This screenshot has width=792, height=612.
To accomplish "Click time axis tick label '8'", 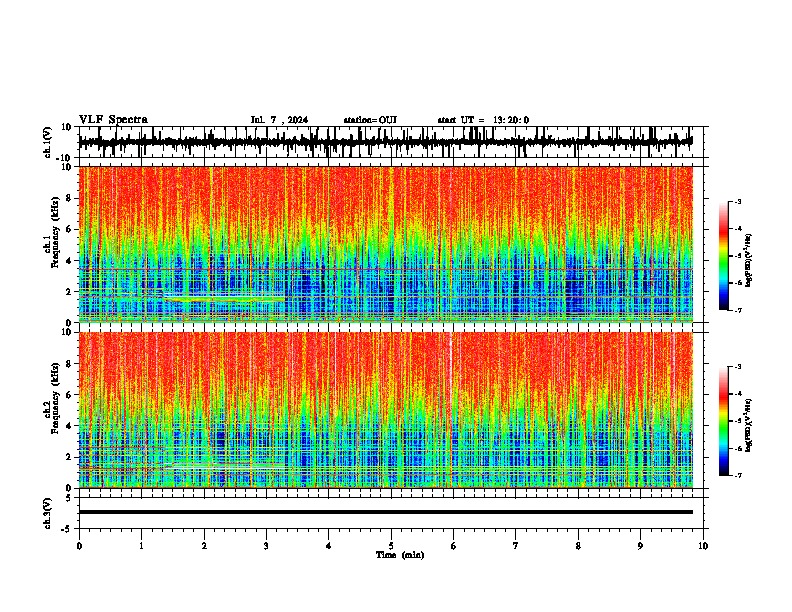I will [578, 546].
